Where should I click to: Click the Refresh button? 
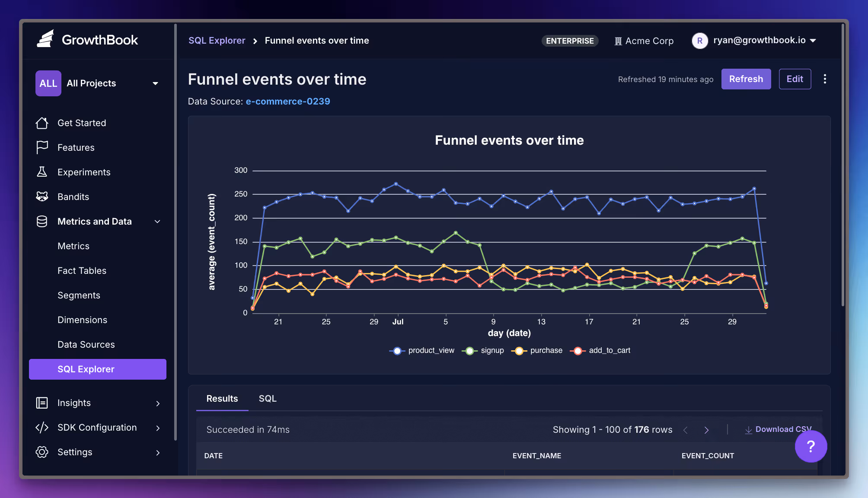coord(746,79)
